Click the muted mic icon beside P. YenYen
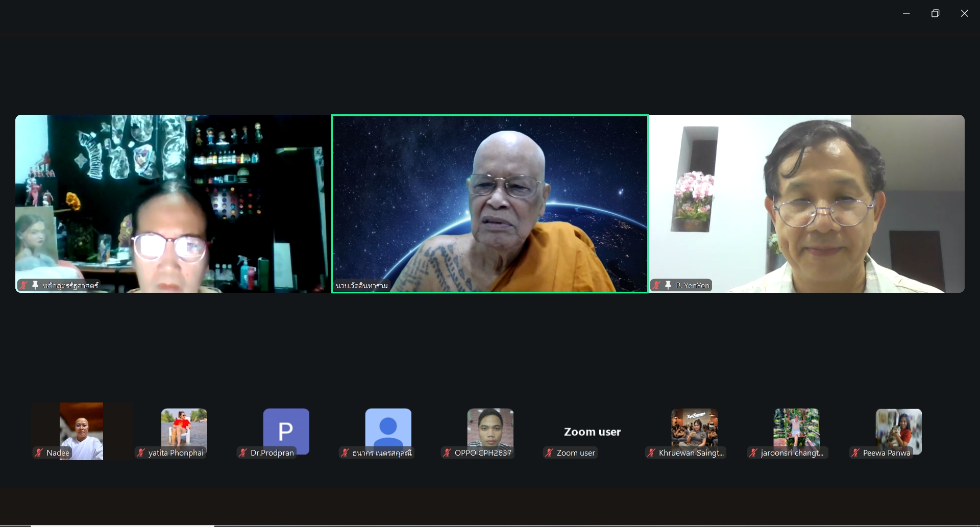Screen dimensions: 980x527 pos(656,286)
